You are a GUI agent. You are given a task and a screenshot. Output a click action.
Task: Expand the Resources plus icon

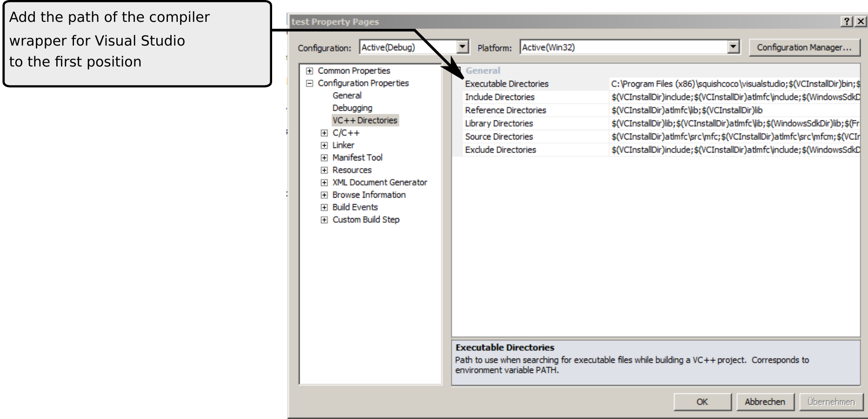point(324,170)
